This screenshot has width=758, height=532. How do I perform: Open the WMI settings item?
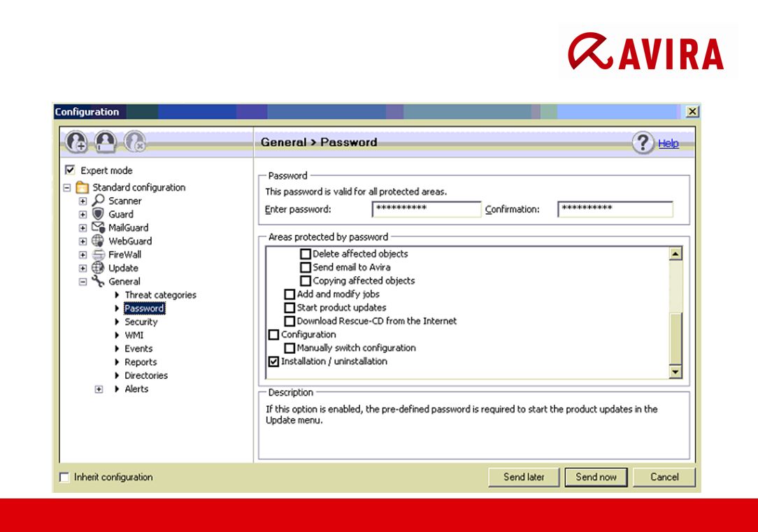[134, 336]
